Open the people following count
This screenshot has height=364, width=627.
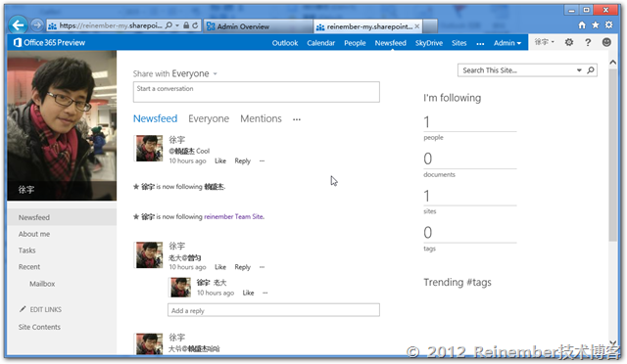(427, 122)
